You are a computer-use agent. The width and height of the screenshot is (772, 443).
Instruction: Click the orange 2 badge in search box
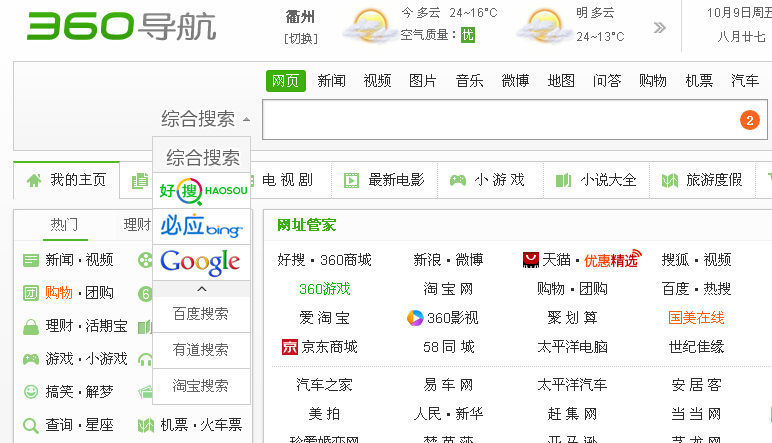coord(749,120)
